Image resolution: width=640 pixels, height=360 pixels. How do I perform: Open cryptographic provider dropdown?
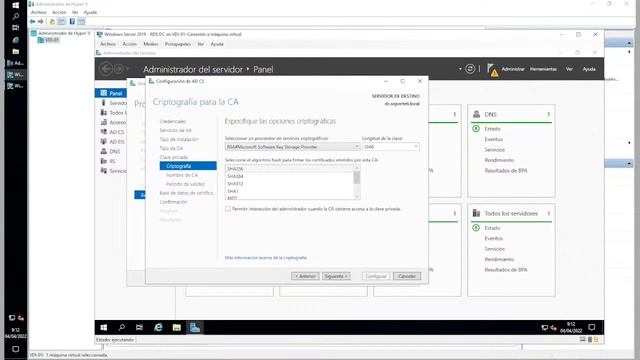coord(292,147)
